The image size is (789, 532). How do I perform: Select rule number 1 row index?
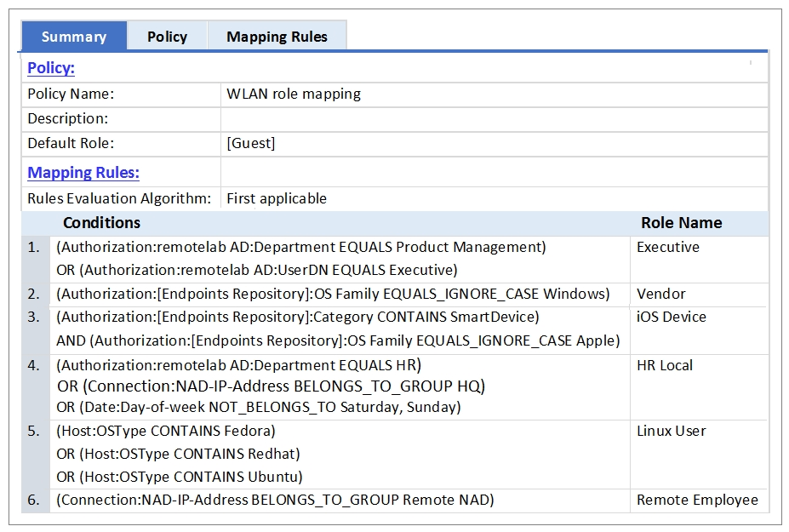(x=34, y=248)
